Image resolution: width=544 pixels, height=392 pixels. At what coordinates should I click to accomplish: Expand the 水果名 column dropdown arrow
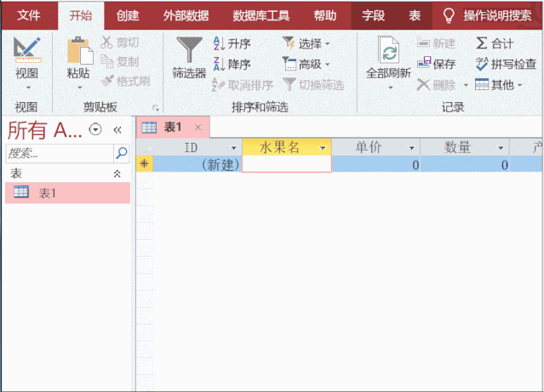[323, 147]
